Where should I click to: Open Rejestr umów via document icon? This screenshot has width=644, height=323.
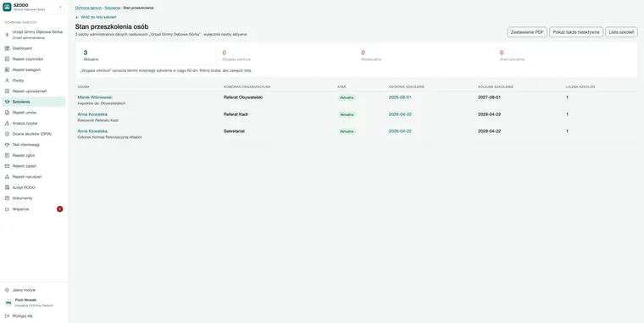pyautogui.click(x=7, y=112)
